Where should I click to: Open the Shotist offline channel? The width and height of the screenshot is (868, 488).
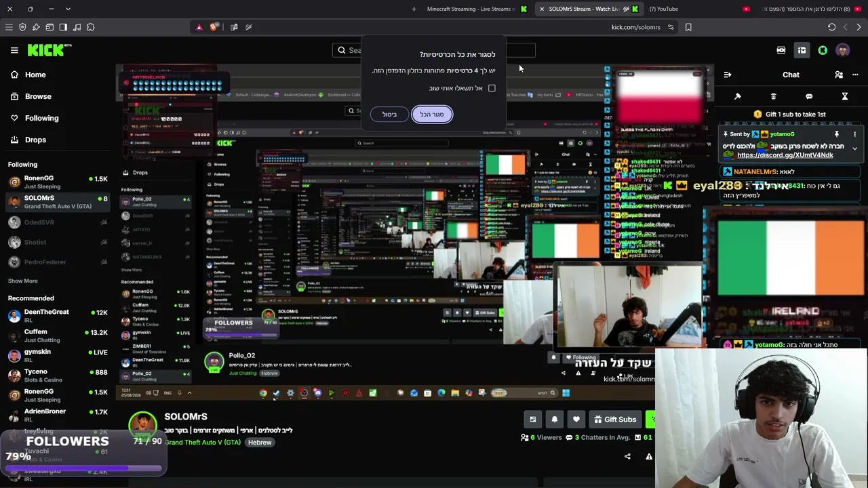(x=58, y=242)
